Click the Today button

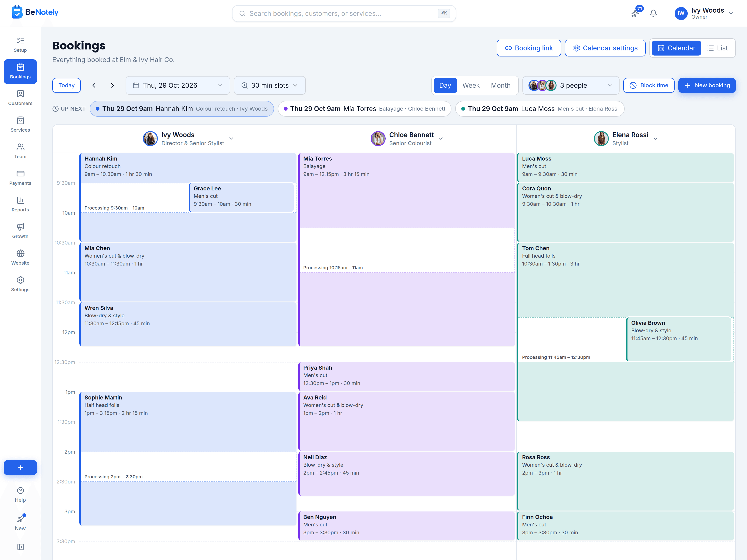[67, 85]
